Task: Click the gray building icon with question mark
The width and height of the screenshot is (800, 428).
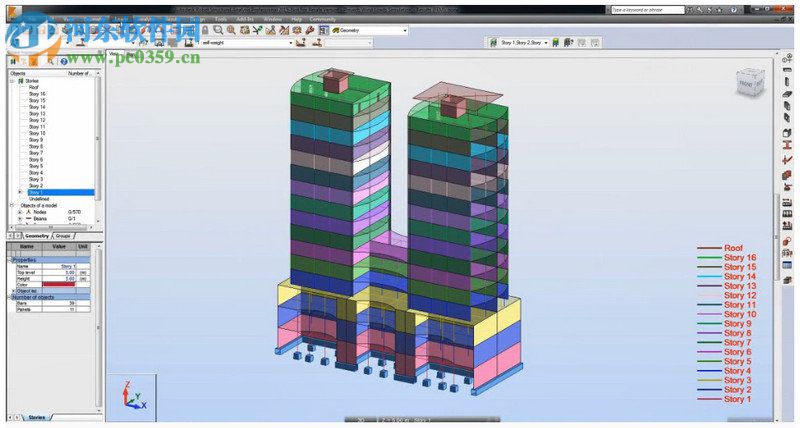Action: 568,43
